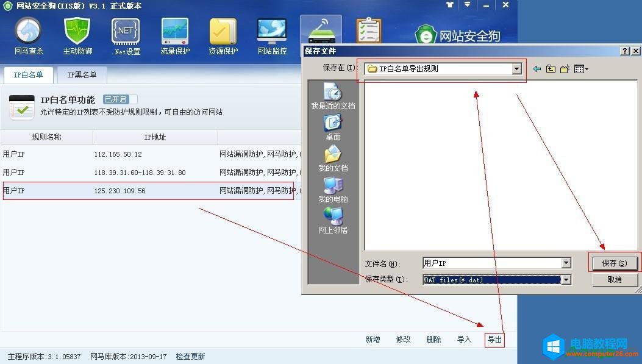Open the 流量保护 module
The width and height of the screenshot is (642, 364).
click(x=175, y=37)
